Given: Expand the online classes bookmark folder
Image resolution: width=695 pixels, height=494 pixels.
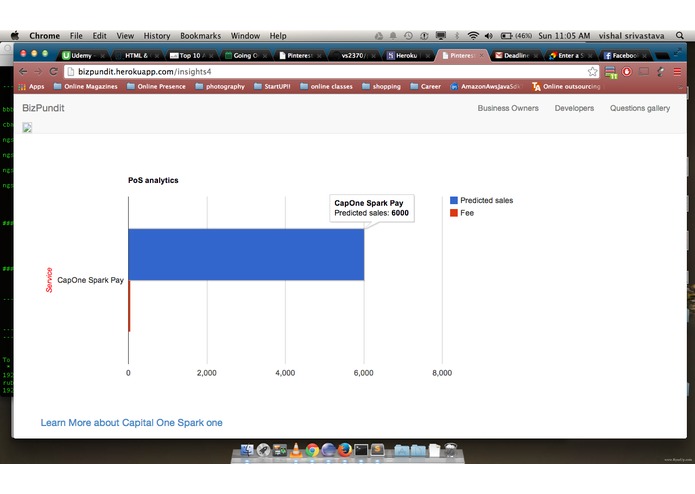Looking at the screenshot, I should 326,86.
